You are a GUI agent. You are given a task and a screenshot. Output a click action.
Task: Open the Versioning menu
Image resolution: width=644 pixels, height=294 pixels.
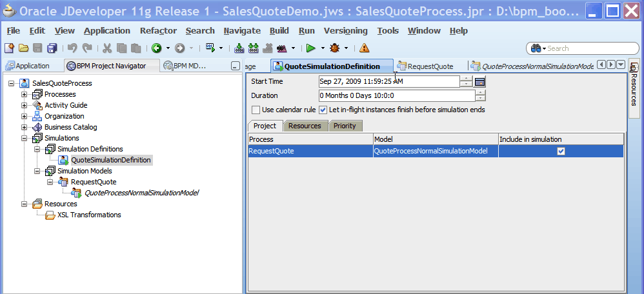click(345, 31)
